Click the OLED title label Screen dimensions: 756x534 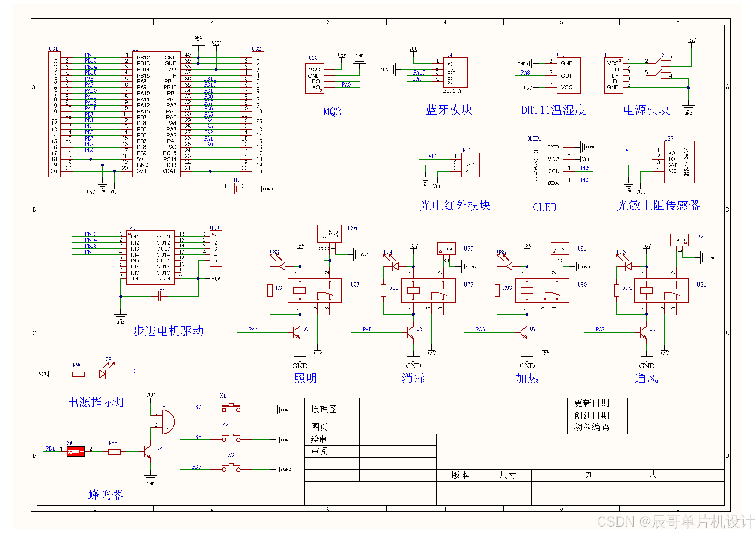[x=544, y=207]
